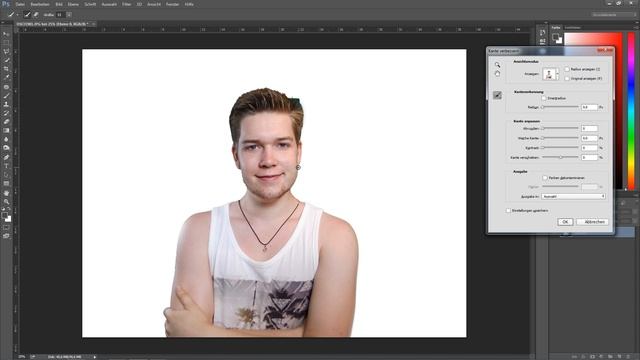Open workspace switcher dropdown top right
The width and height of the screenshot is (640, 360).
click(x=614, y=15)
